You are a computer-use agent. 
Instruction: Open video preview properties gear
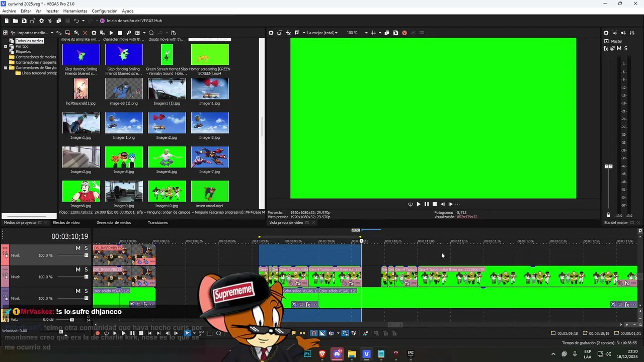point(271,33)
